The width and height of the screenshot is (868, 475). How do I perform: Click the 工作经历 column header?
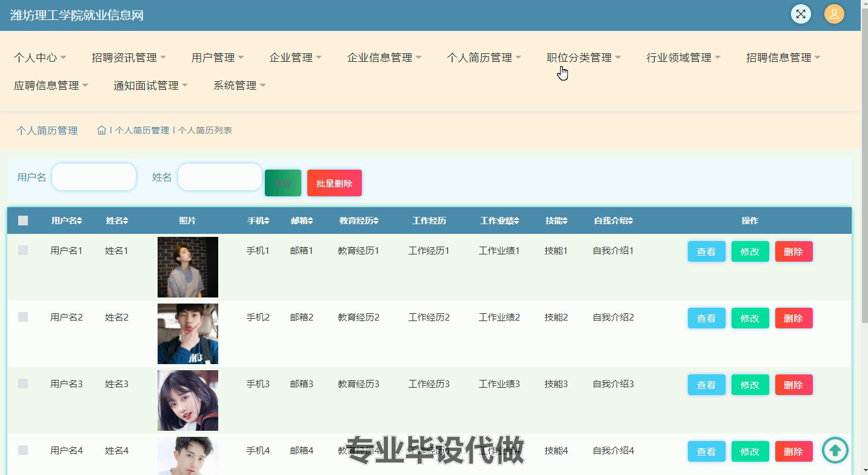pyautogui.click(x=429, y=221)
